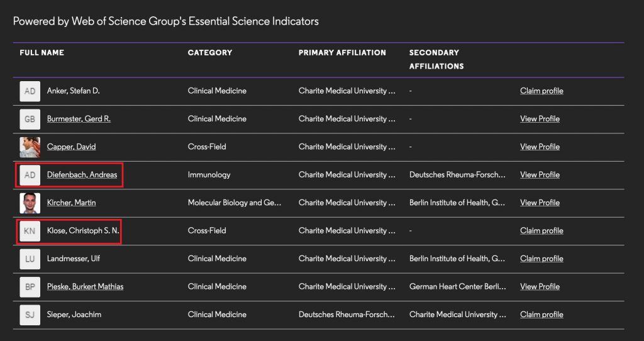The width and height of the screenshot is (644, 341).
Task: Click the CATEGORY column header
Action: pos(210,53)
